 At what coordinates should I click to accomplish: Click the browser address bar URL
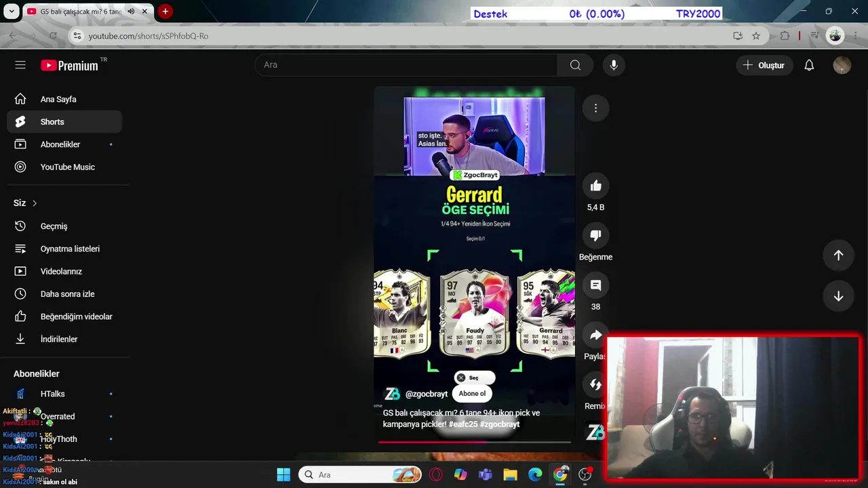point(149,36)
